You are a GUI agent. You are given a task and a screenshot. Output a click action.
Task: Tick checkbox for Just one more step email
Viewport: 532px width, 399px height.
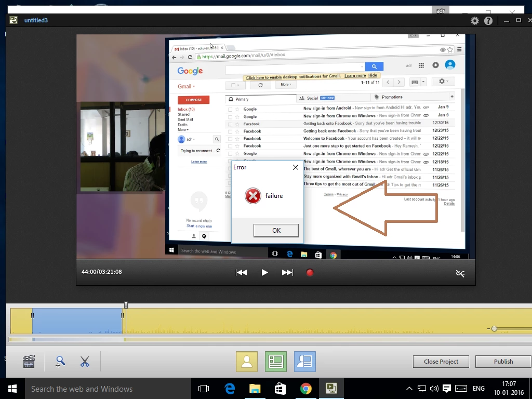tap(230, 146)
